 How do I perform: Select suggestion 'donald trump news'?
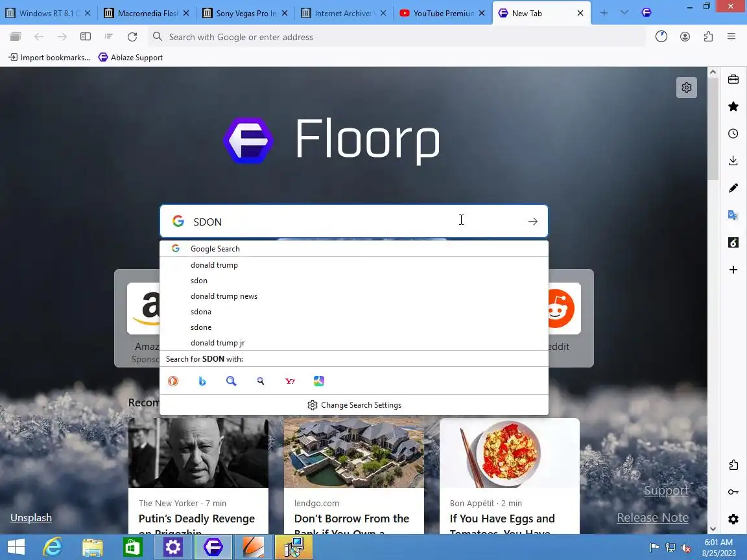354,296
